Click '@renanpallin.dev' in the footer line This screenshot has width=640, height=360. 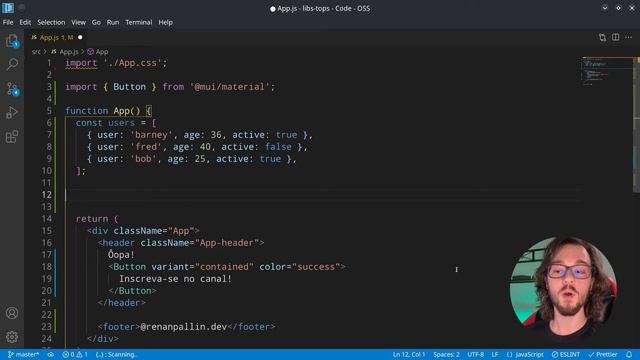(184, 327)
